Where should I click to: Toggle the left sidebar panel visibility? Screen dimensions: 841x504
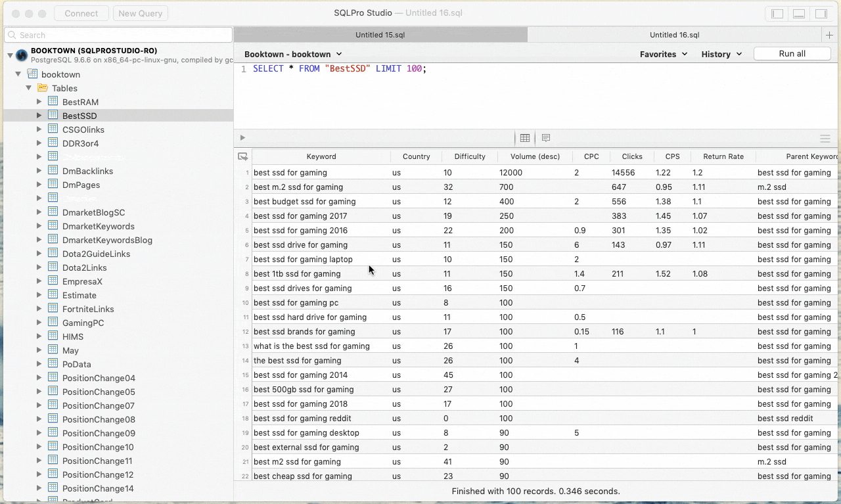click(777, 13)
